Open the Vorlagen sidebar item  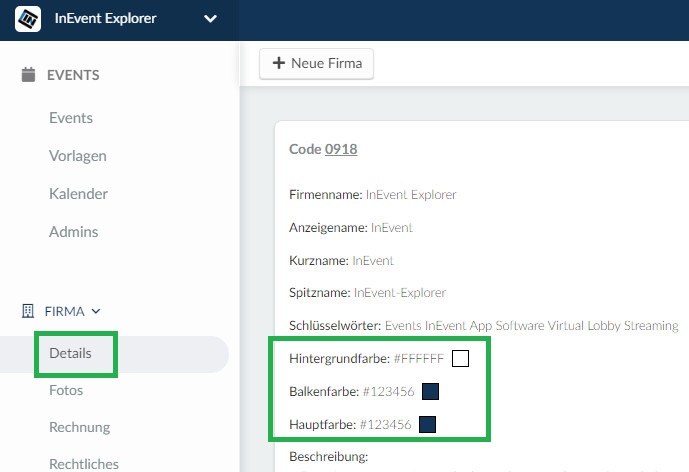click(x=78, y=156)
